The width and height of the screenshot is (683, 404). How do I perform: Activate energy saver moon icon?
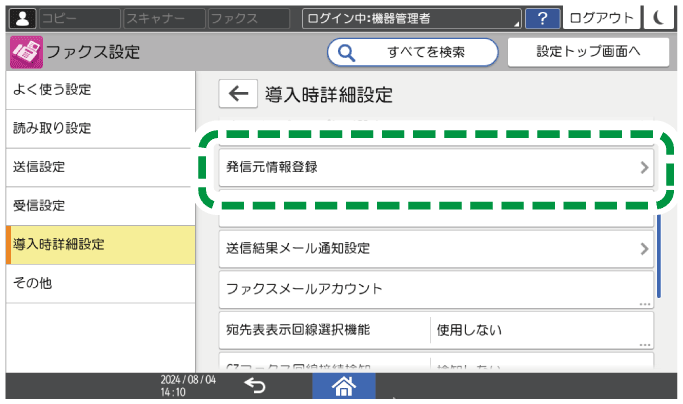click(x=659, y=17)
